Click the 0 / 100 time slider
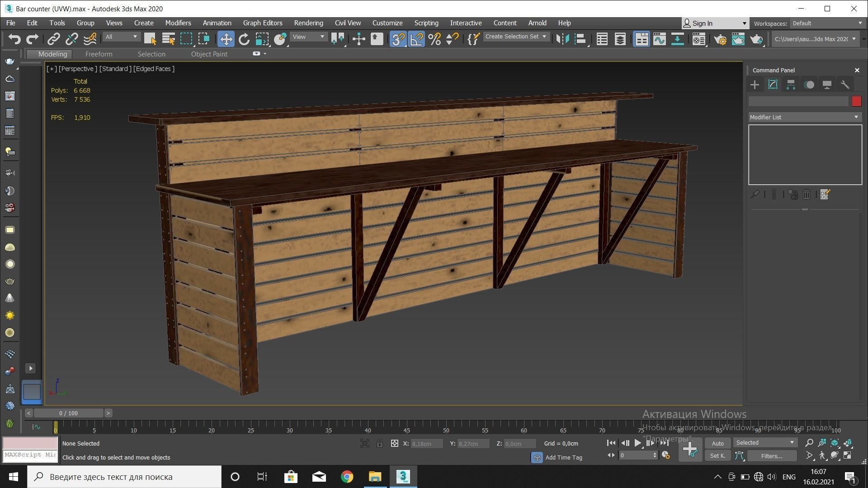Image resolution: width=868 pixels, height=488 pixels. (68, 413)
